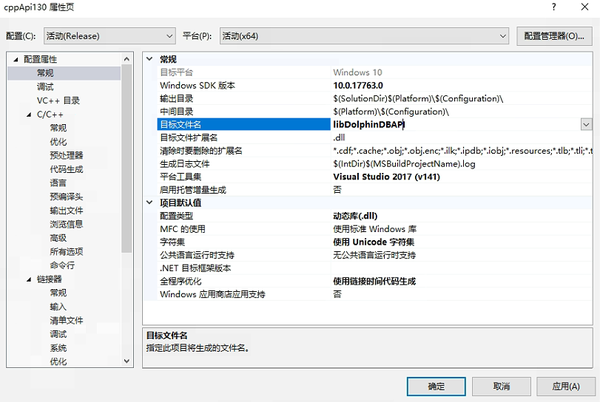Select 清单文件 in the tree
600x402 pixels.
[x=66, y=321]
